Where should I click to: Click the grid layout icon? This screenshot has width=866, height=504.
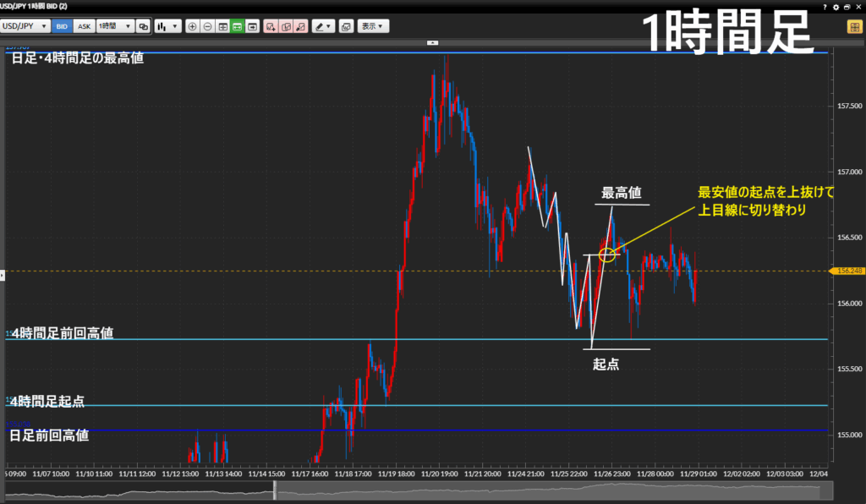(222, 26)
